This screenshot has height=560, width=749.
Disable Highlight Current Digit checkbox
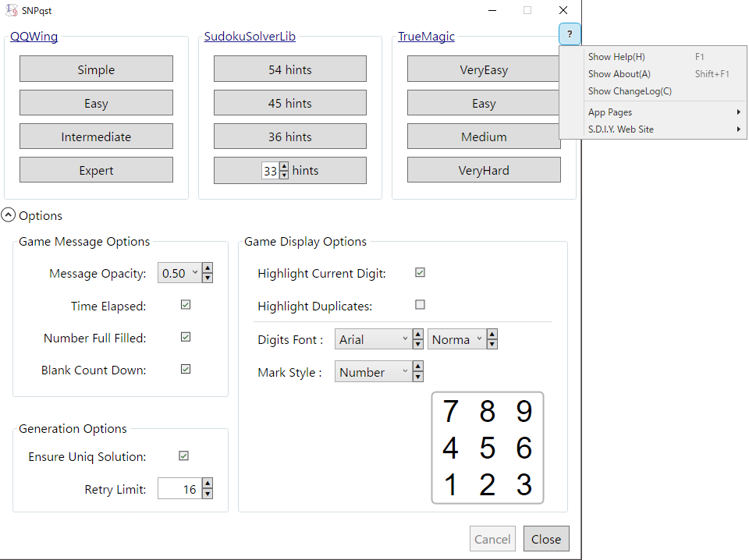point(420,273)
